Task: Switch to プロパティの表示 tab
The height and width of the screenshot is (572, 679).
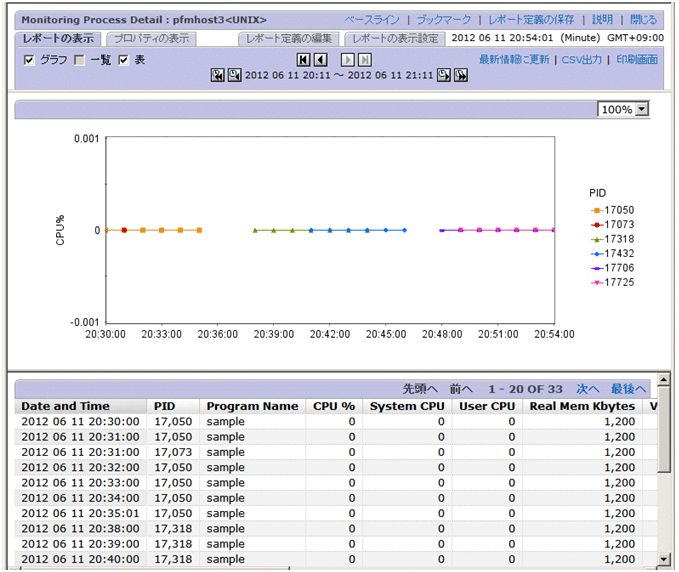Action: (x=153, y=38)
